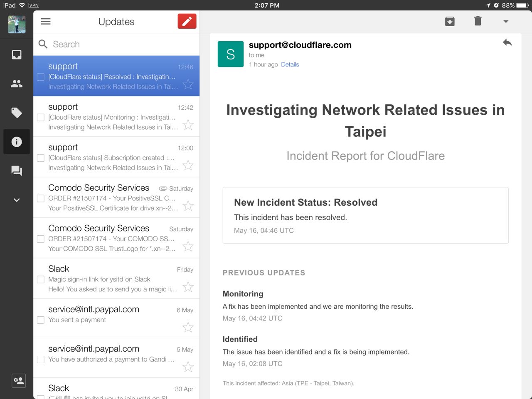Viewport: 532px width, 399px height.
Task: Archive the open CloudFlare email
Action: pos(450,22)
